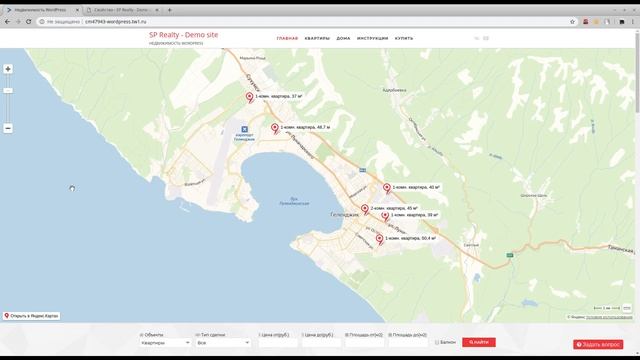The image size is (640, 360).
Task: Reload the current page
Action: 29,22
